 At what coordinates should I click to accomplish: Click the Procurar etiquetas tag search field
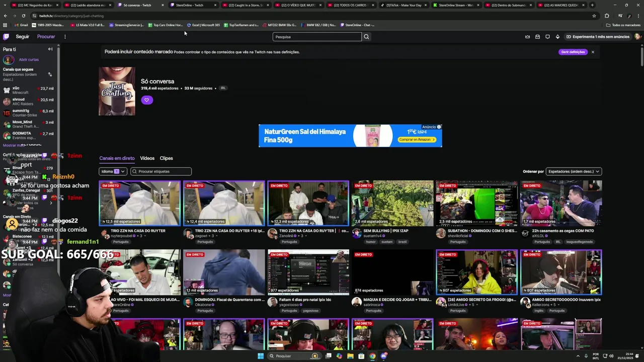[161, 171]
